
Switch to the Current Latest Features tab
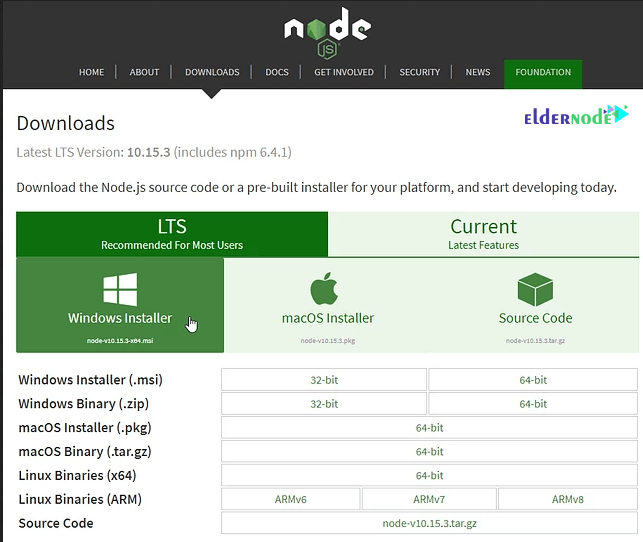point(483,234)
